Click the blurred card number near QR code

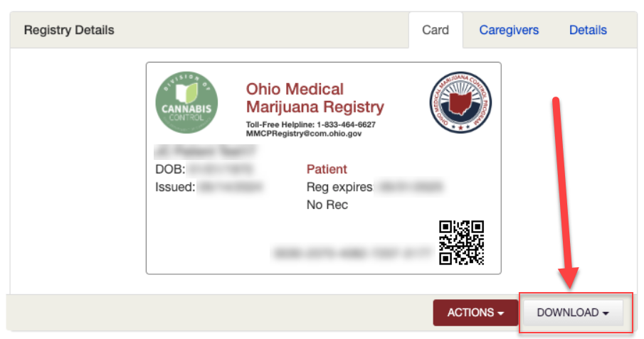(352, 251)
